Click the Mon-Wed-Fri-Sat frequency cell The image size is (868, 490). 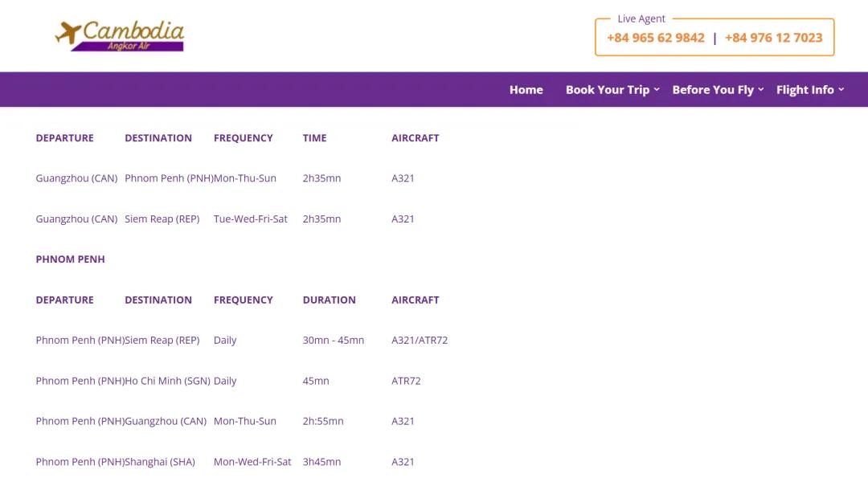click(x=252, y=462)
